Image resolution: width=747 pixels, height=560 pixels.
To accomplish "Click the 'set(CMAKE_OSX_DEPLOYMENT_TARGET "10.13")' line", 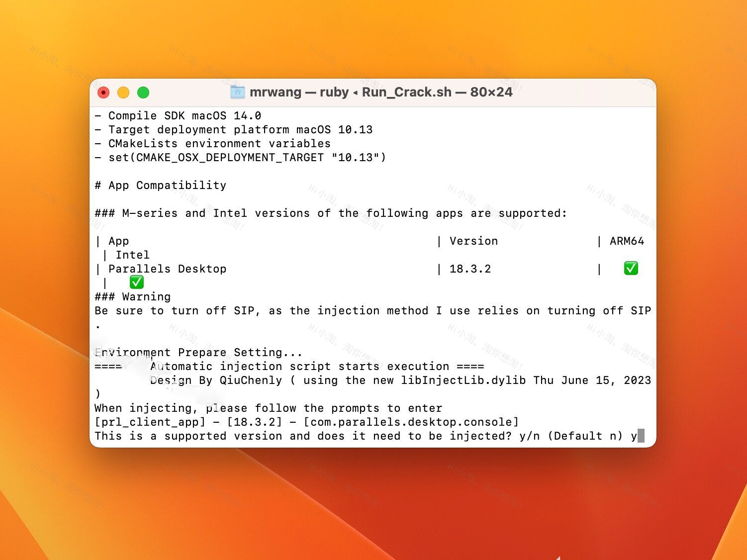I will tap(240, 158).
